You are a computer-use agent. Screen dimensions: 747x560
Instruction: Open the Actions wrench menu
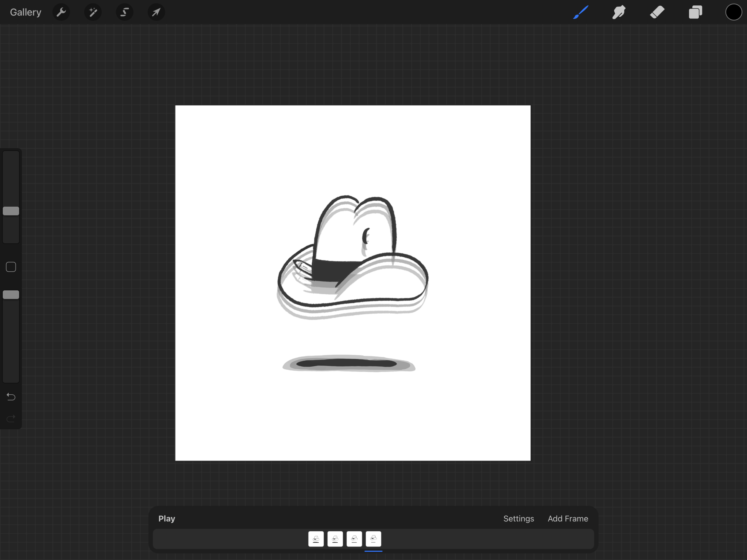pos(61,13)
